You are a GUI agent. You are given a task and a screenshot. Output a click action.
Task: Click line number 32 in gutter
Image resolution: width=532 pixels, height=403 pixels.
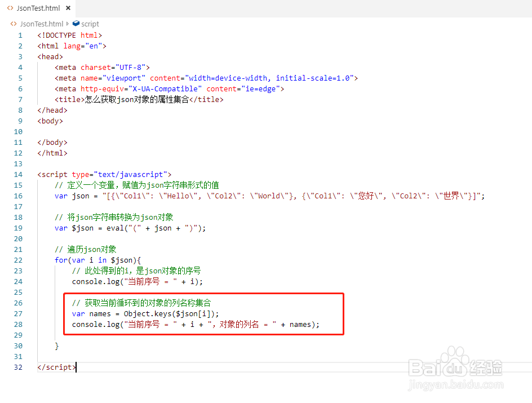coord(18,367)
